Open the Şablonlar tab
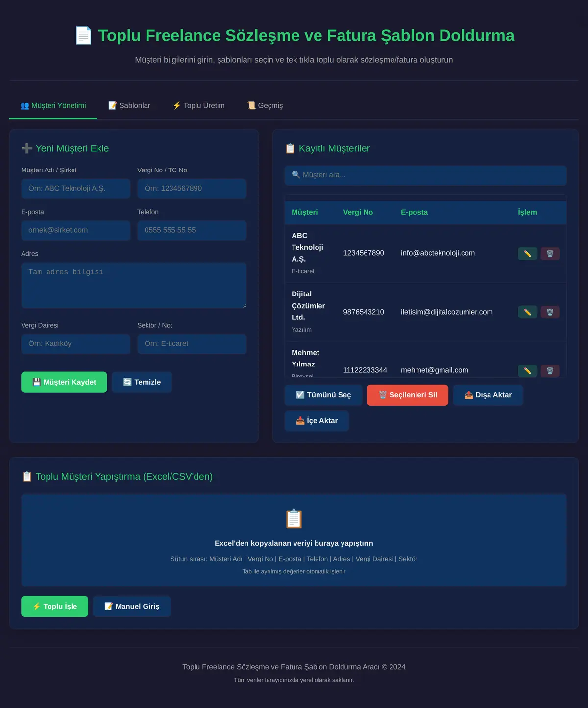The image size is (588, 708). (129, 105)
